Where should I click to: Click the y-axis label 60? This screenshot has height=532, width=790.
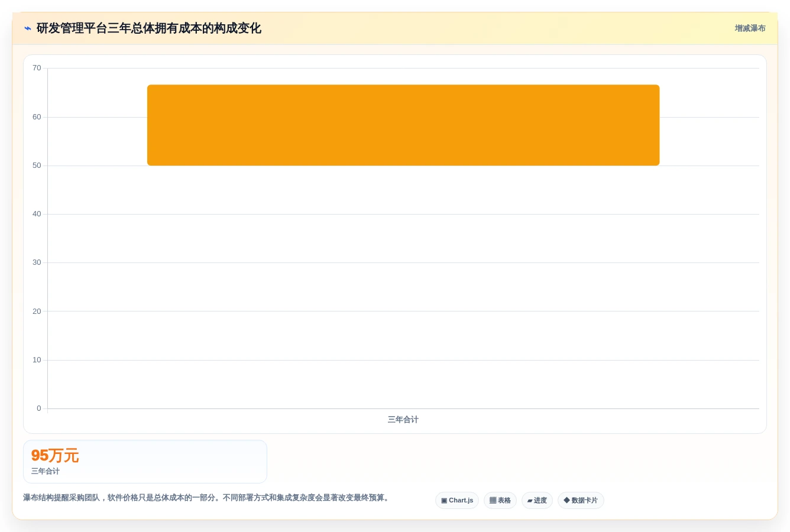pos(37,117)
